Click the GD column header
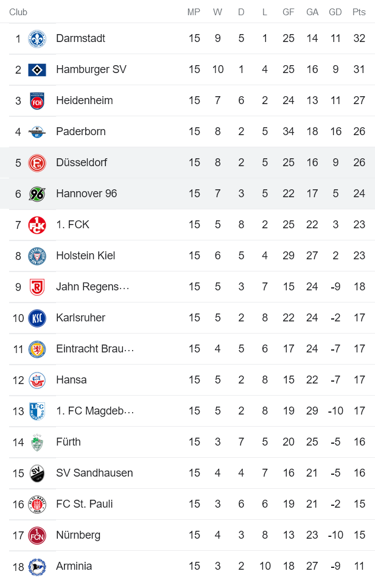Viewport: 375px width, 588px height. pos(335,12)
